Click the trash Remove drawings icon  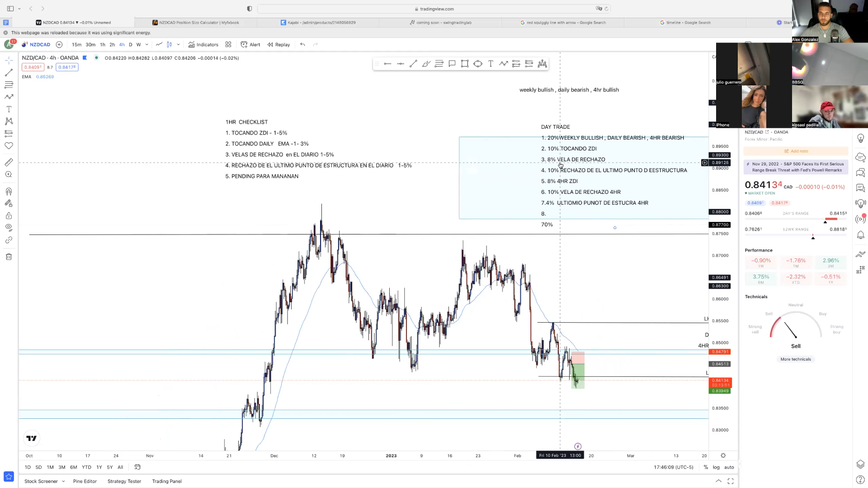[x=9, y=257]
